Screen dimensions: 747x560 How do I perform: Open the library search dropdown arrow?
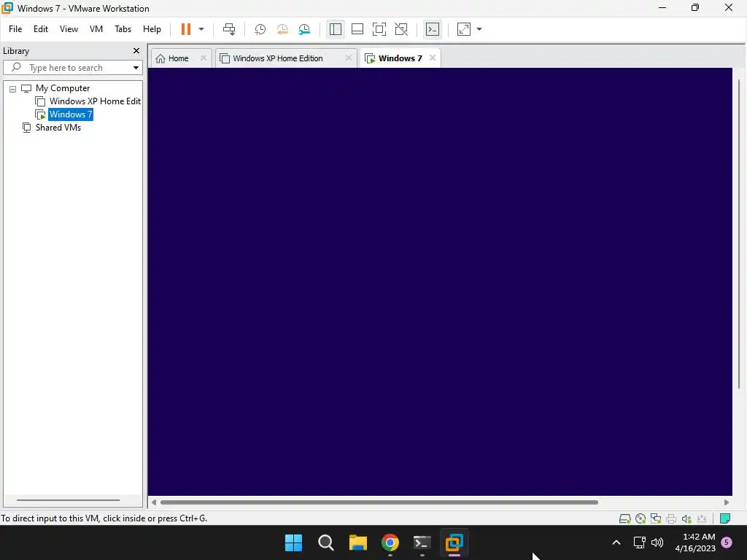click(136, 68)
